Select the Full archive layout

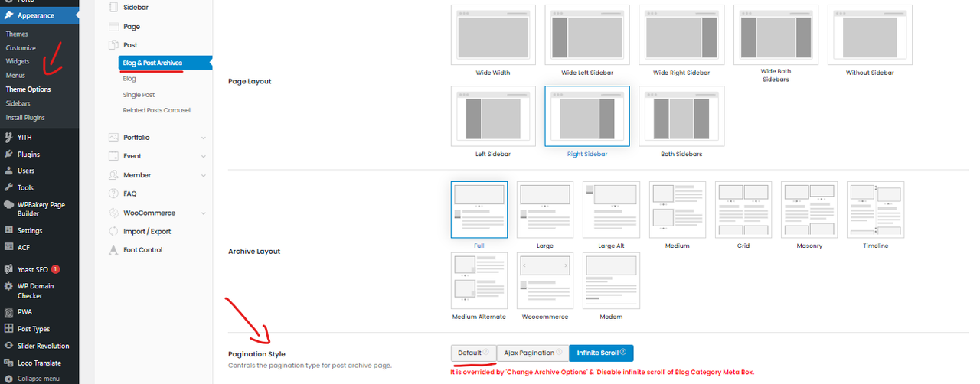click(x=479, y=210)
